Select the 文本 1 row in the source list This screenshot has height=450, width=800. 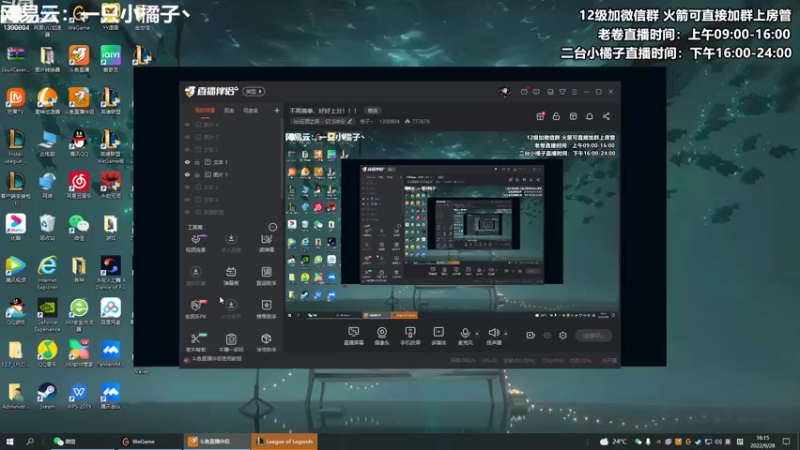click(x=231, y=162)
